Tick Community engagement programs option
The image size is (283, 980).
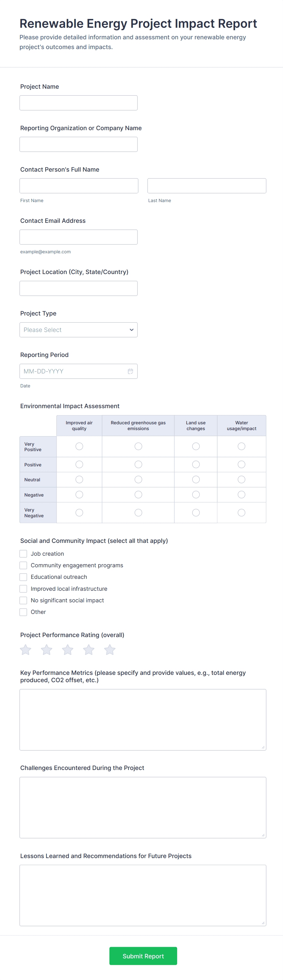[23, 565]
